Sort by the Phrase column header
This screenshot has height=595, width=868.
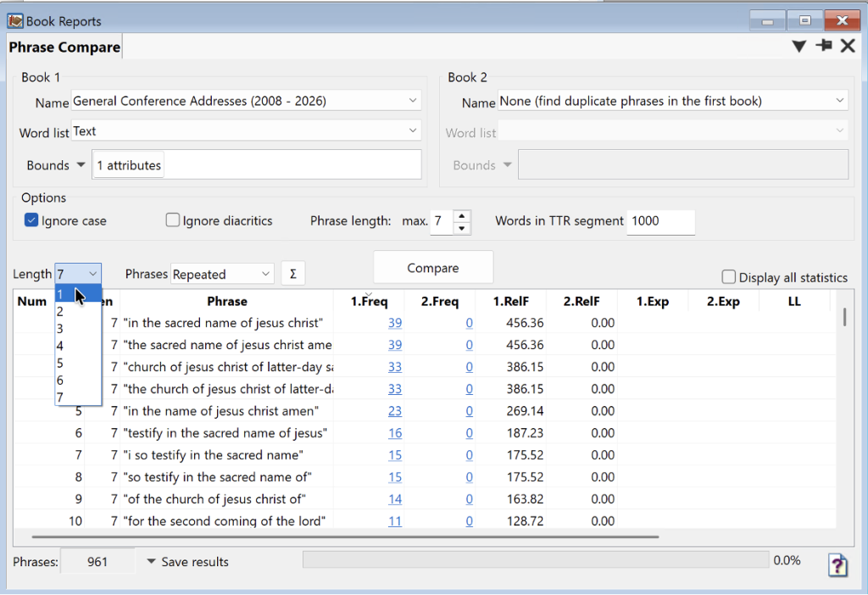[x=227, y=301]
